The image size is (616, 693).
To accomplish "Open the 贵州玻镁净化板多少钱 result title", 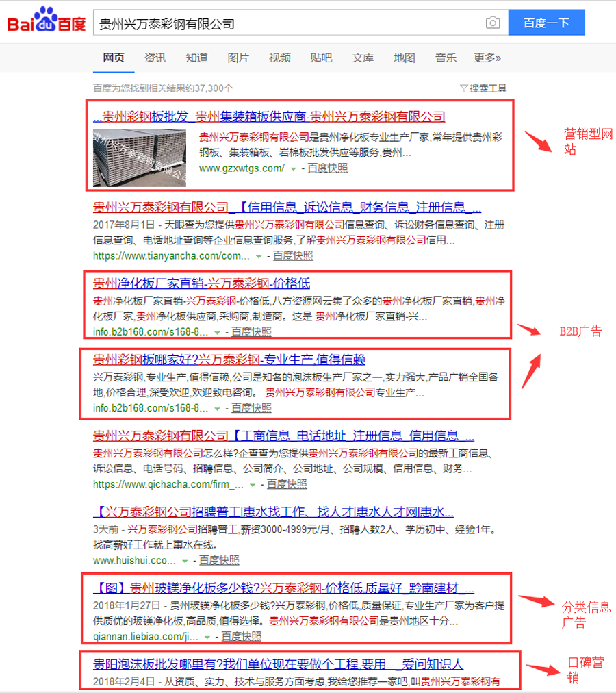I will pyautogui.click(x=283, y=589).
